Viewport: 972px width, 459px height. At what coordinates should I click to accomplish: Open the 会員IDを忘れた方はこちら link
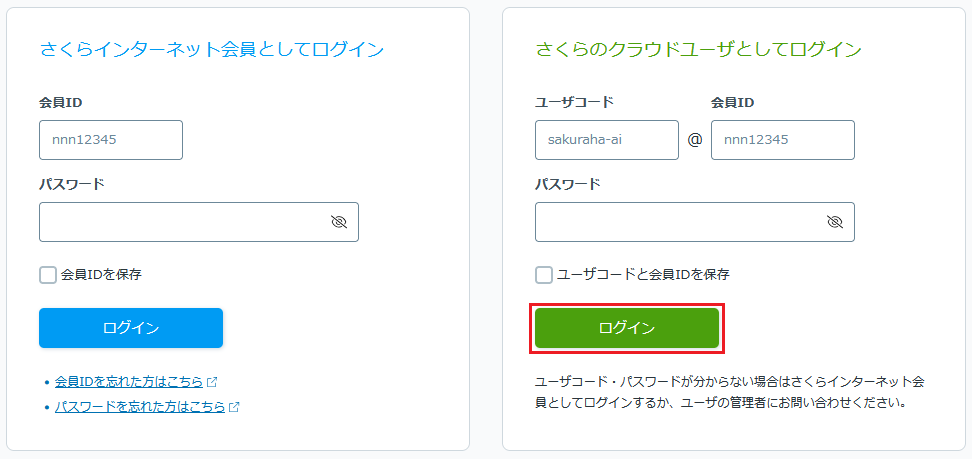click(x=129, y=382)
